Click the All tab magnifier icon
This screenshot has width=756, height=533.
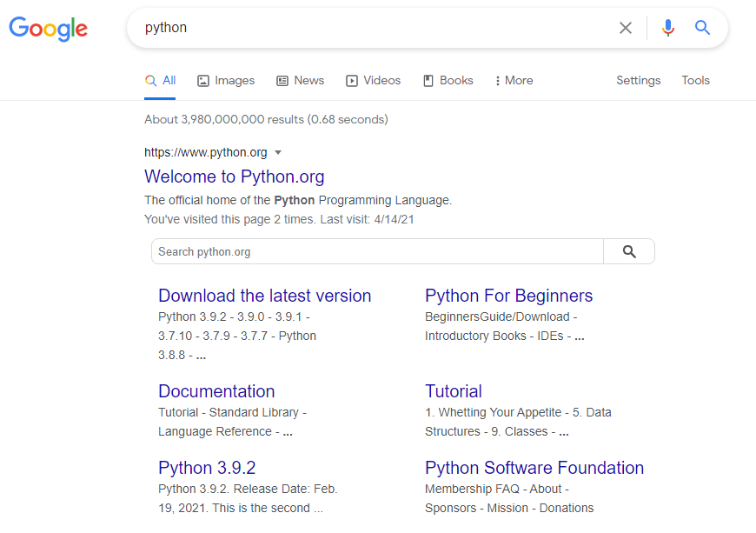tap(151, 81)
